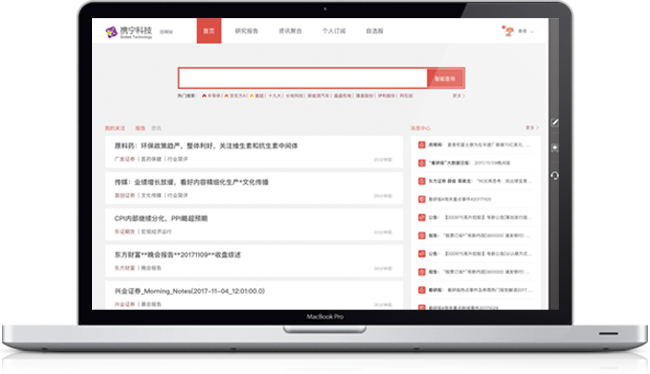Open the 个人订阅 navigation tab
This screenshot has width=650, height=374.
(334, 31)
